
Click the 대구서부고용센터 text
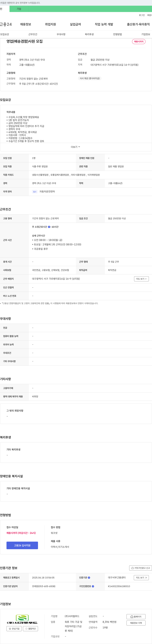pyautogui.click(x=117, y=577)
